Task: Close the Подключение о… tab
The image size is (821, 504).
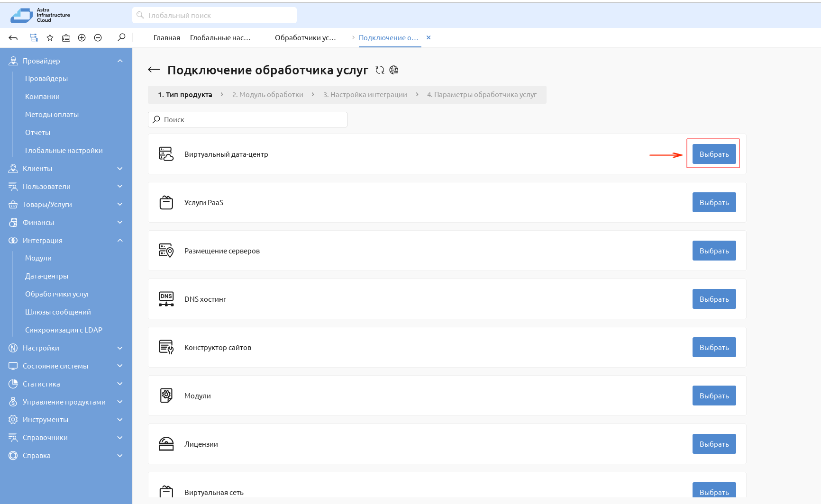Action: 429,37
